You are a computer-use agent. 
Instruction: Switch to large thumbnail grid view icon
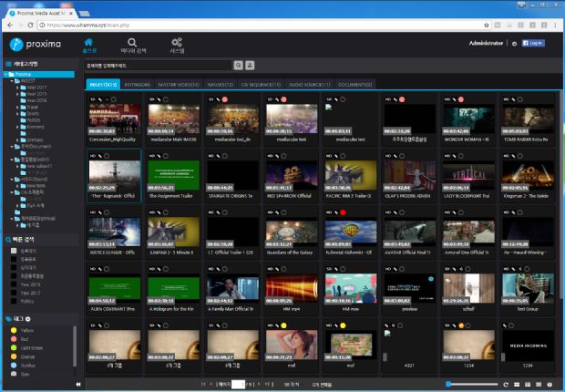click(517, 385)
